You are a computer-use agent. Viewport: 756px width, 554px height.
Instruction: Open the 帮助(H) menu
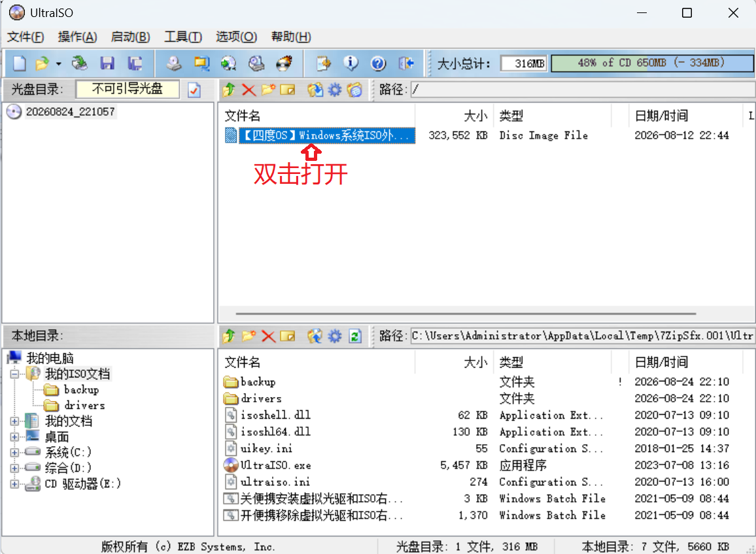[291, 37]
